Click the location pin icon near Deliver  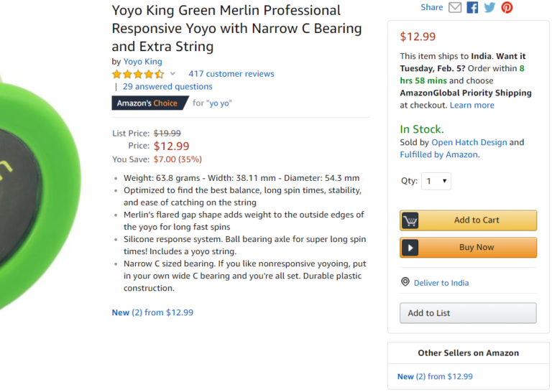coord(405,282)
